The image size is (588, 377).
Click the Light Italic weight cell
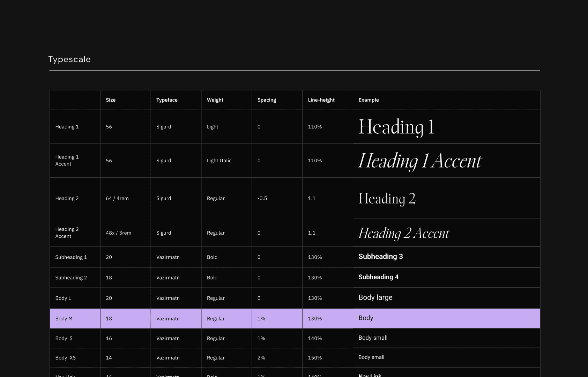(x=226, y=161)
